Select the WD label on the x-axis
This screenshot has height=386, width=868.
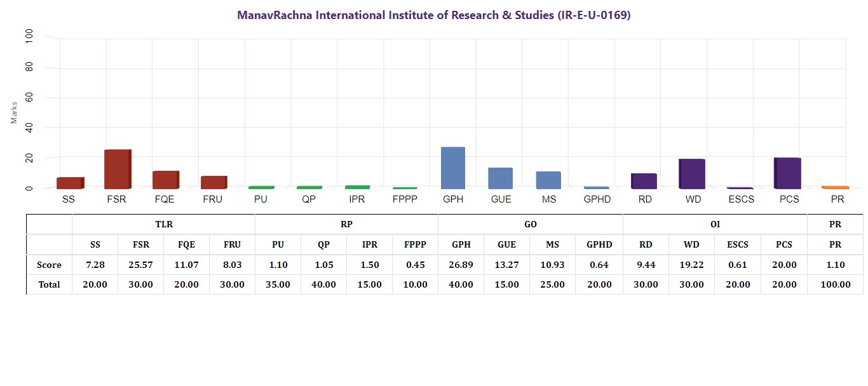pos(693,199)
